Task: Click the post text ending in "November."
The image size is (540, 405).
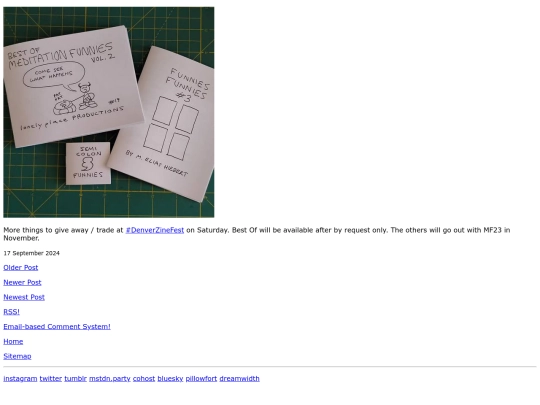Action: (257, 234)
